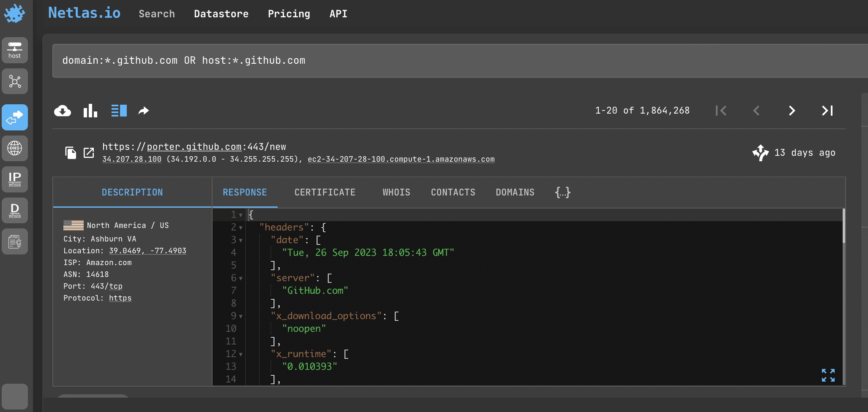Expand the response code to fullscreen

pos(828,375)
